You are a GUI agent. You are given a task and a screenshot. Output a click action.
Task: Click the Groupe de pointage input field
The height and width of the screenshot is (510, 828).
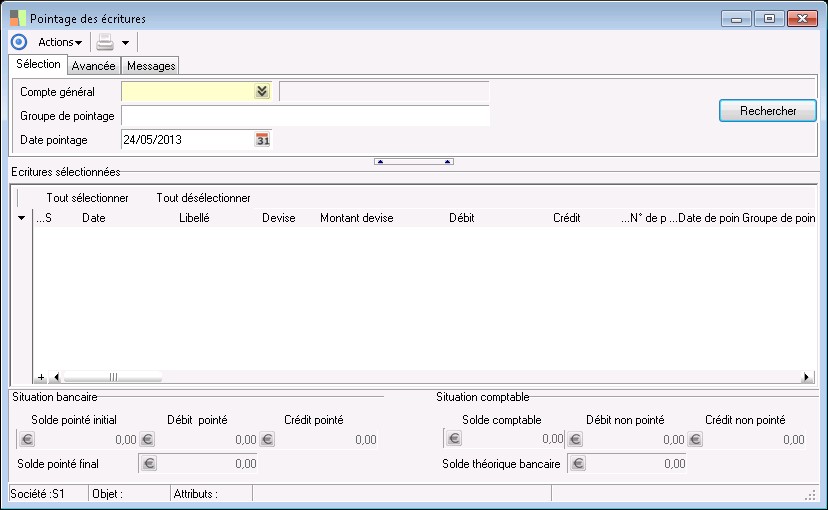305,116
